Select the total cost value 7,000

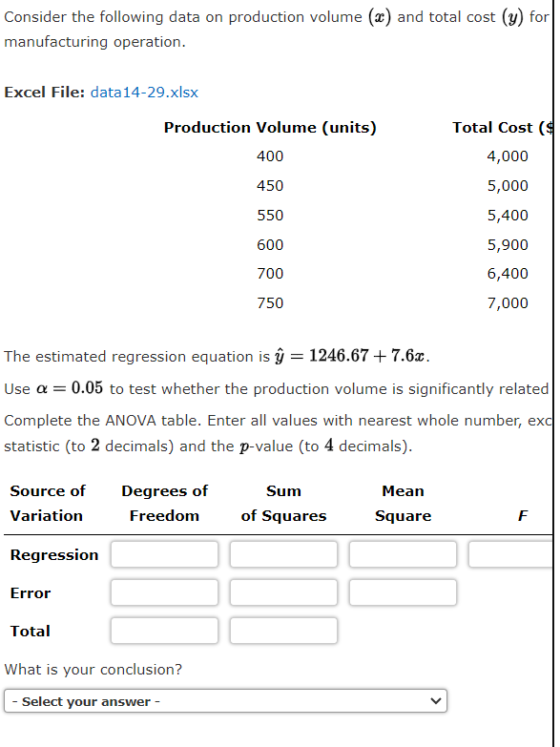508,303
